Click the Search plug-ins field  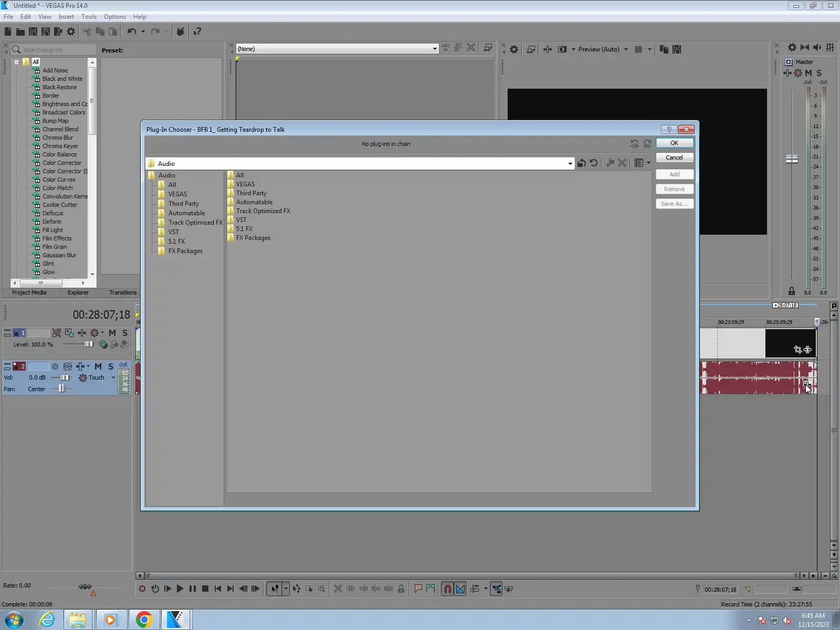[x=54, y=50]
